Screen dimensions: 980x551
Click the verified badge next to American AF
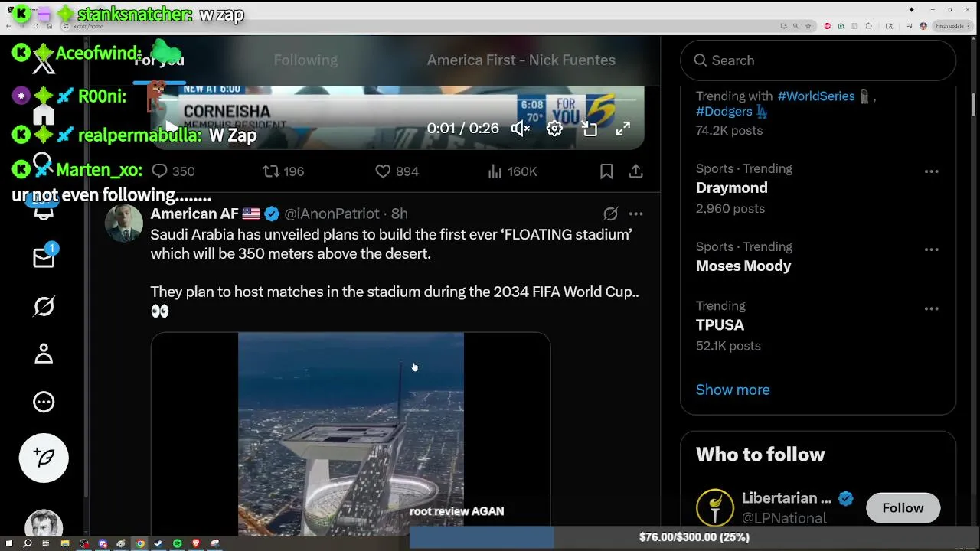(272, 214)
